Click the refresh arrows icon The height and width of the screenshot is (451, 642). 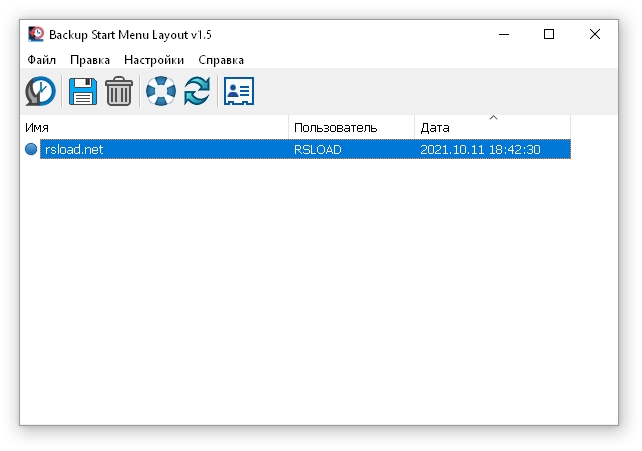197,92
